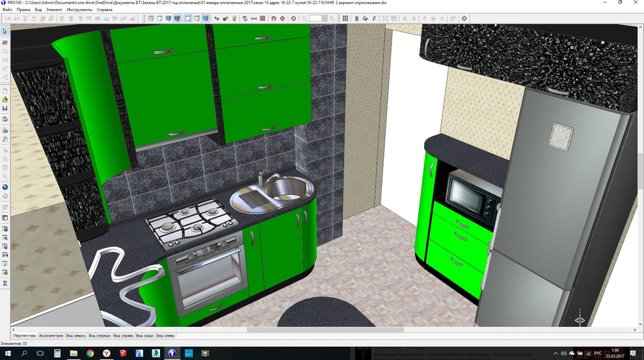The width and height of the screenshot is (644, 360).
Task: Open the Инструменты menu
Action: click(79, 10)
